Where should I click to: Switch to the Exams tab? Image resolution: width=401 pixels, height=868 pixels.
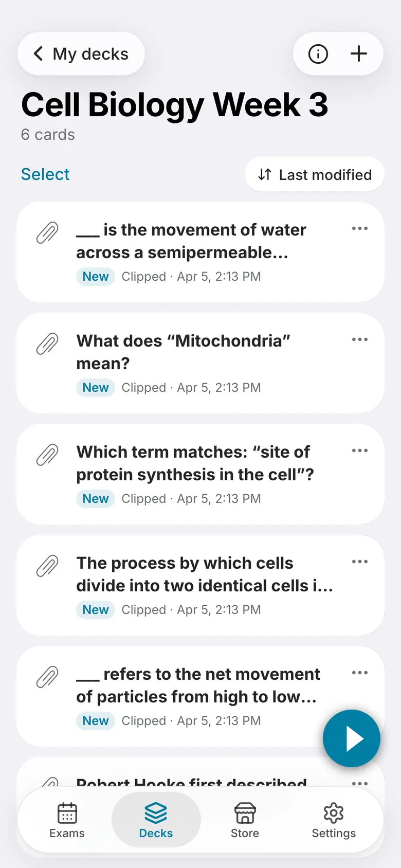click(x=67, y=820)
